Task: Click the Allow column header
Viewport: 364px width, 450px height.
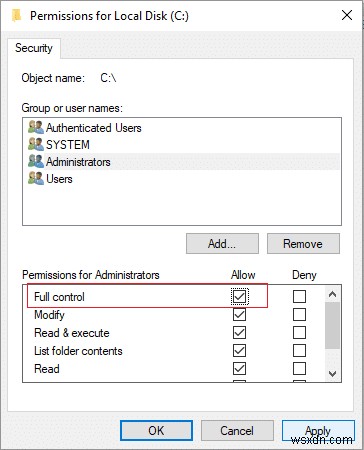Action: click(x=243, y=275)
